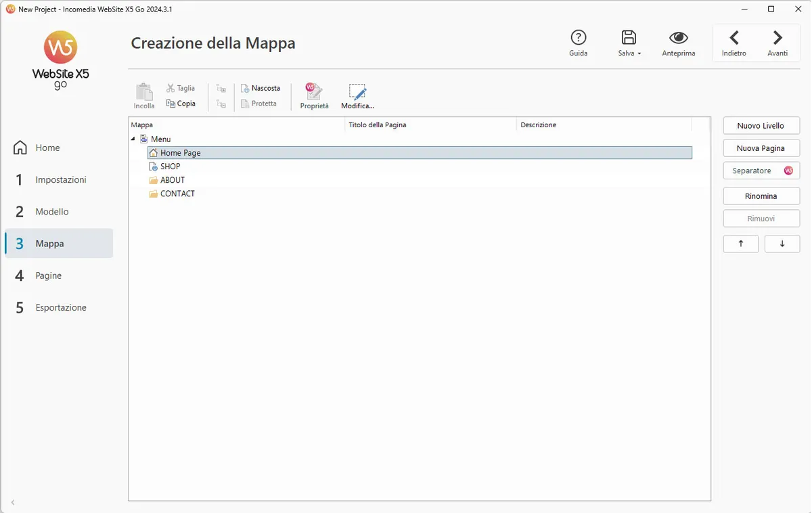Toggle Protetta protected page option
This screenshot has height=513, width=812.
tap(259, 104)
